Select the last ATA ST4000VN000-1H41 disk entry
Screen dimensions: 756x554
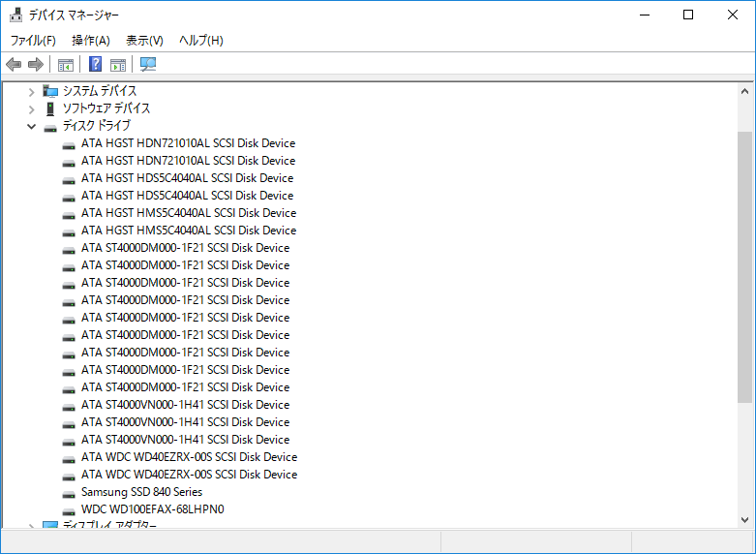pyautogui.click(x=185, y=440)
